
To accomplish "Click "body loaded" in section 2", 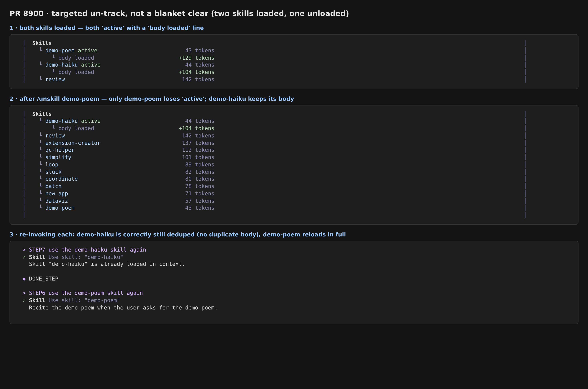I will (76, 128).
